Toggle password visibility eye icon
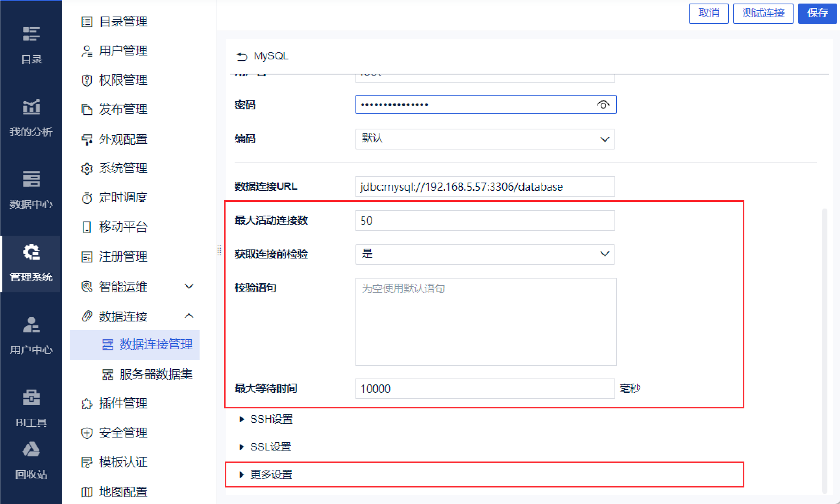This screenshot has height=504, width=840. pyautogui.click(x=603, y=105)
